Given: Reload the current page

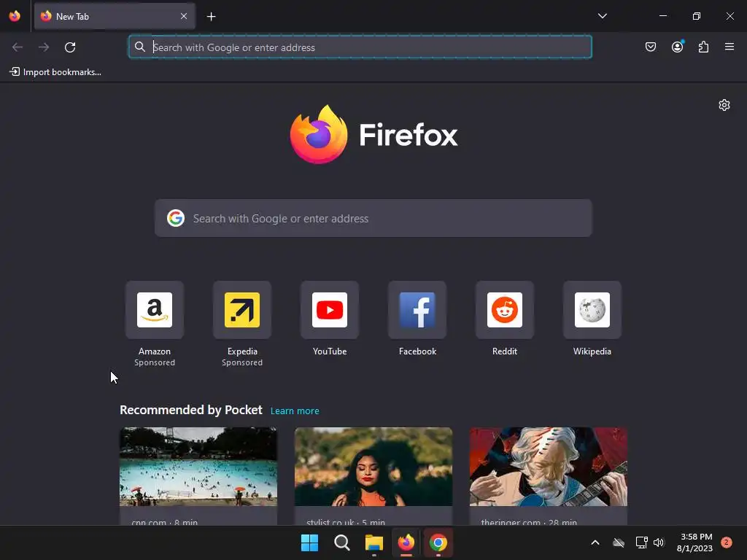Looking at the screenshot, I should (70, 47).
